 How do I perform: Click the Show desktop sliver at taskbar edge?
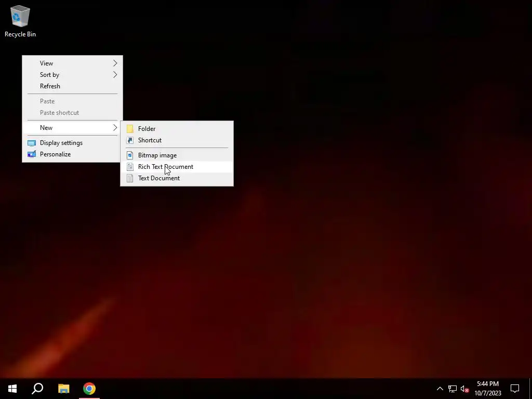click(x=530, y=389)
